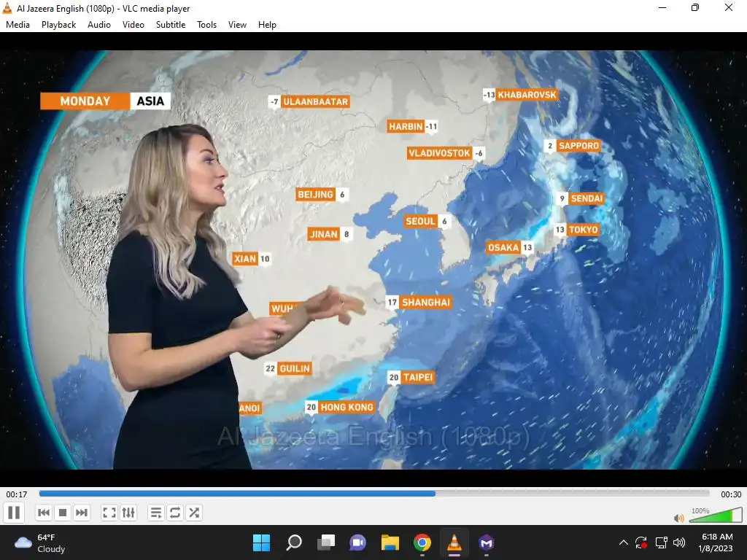Go to previous media track
This screenshot has width=747, height=560.
(x=43, y=513)
